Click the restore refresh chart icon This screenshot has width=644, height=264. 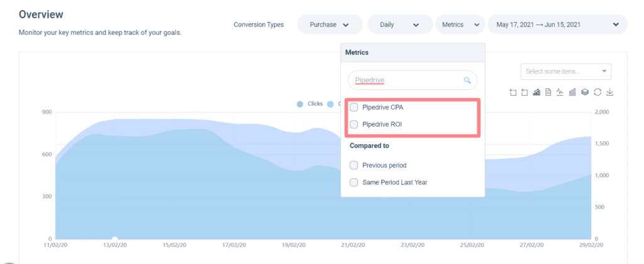click(x=597, y=93)
